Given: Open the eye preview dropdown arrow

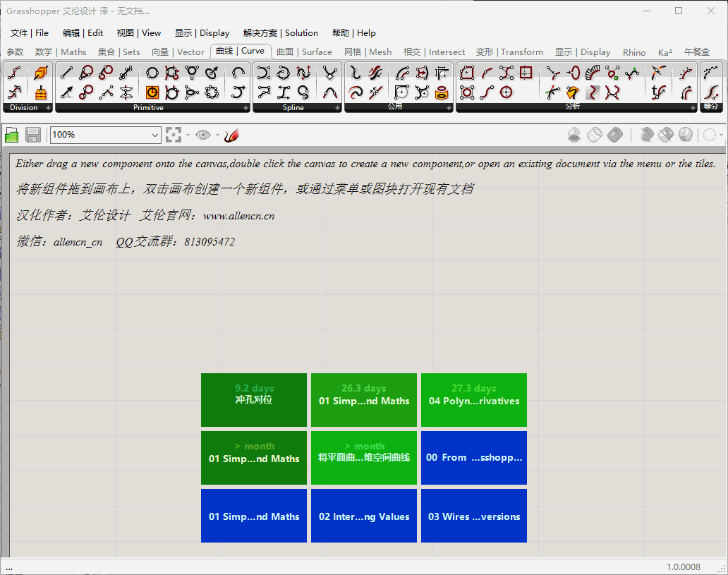Looking at the screenshot, I should (217, 135).
